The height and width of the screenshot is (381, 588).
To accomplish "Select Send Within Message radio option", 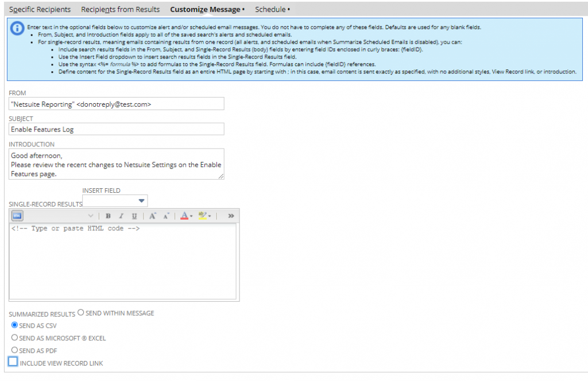I will [80, 313].
